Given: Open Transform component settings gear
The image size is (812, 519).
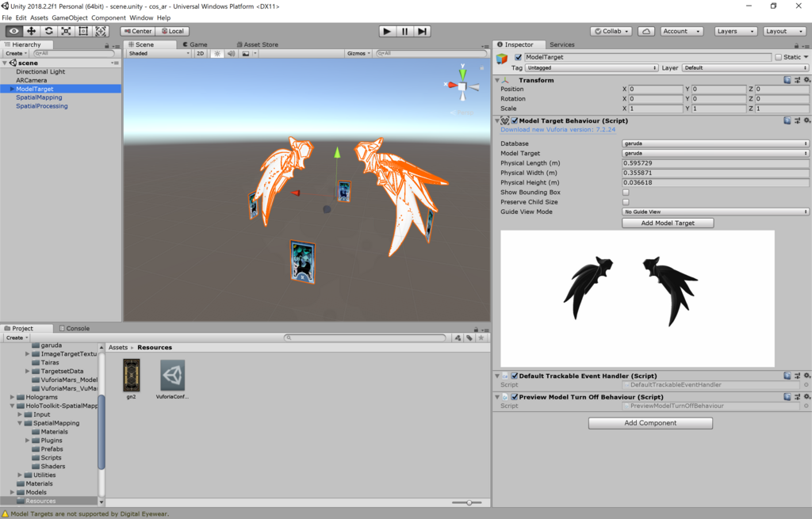Looking at the screenshot, I should 806,80.
